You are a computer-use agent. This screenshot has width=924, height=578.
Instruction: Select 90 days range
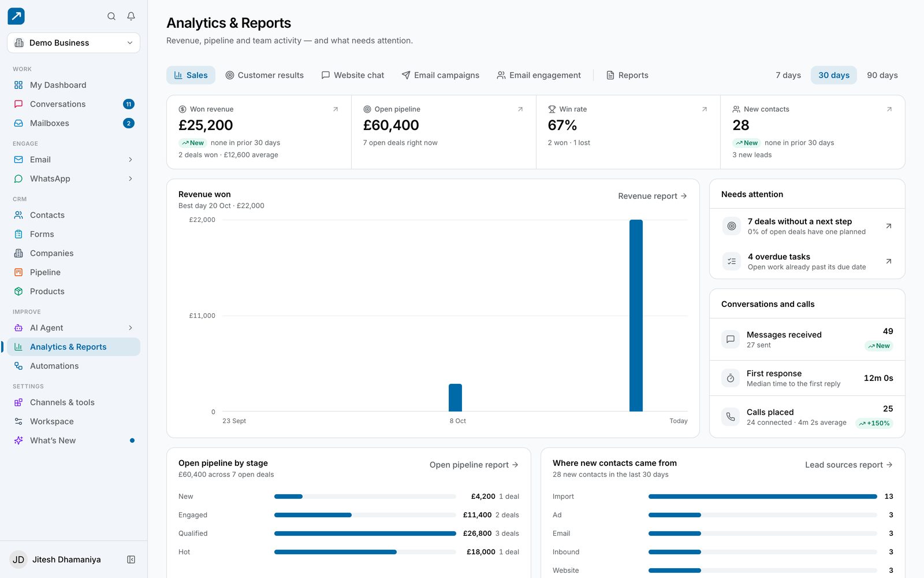[x=882, y=75]
